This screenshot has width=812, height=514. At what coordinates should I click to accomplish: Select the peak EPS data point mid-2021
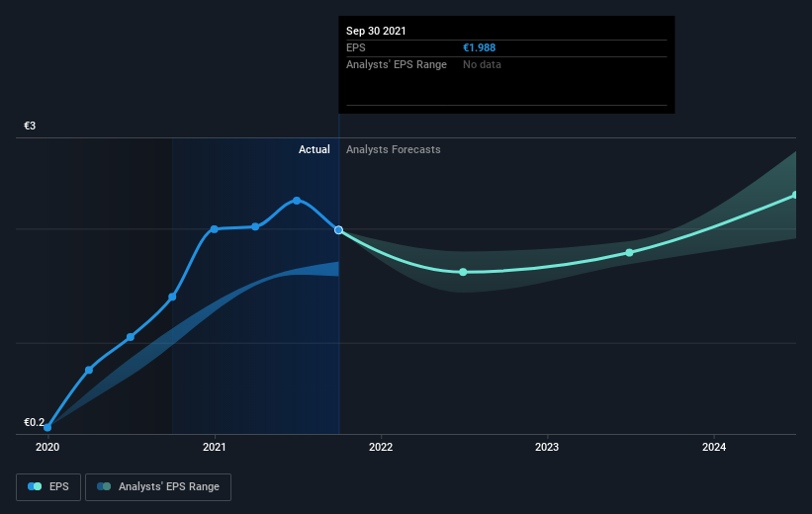pos(296,201)
